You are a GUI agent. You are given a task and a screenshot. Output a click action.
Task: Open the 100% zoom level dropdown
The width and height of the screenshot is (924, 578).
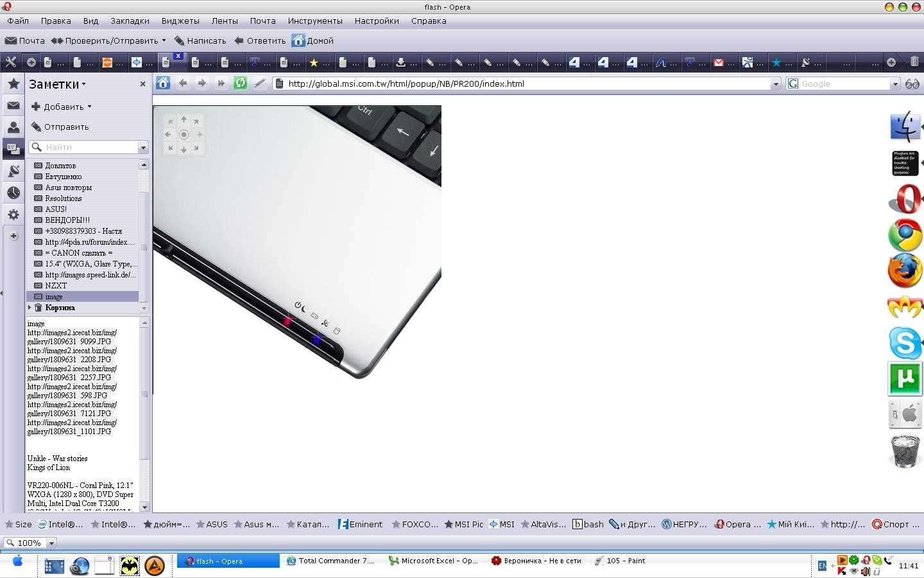tap(51, 543)
